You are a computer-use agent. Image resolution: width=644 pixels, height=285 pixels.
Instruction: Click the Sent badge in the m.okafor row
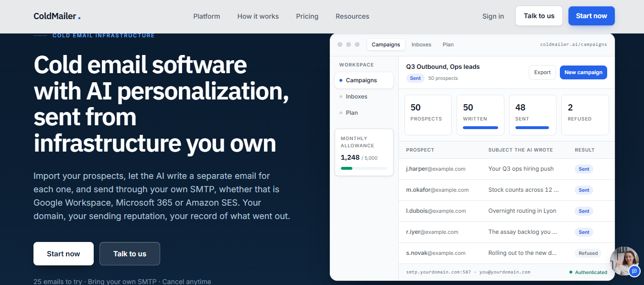coord(584,190)
